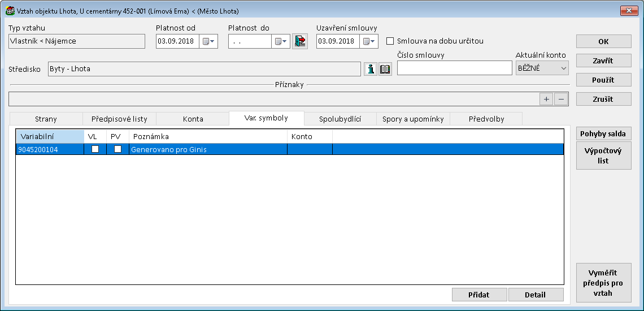Click the exit door icon beside Platnost do
Image resolution: width=644 pixels, height=311 pixels.
tap(300, 41)
